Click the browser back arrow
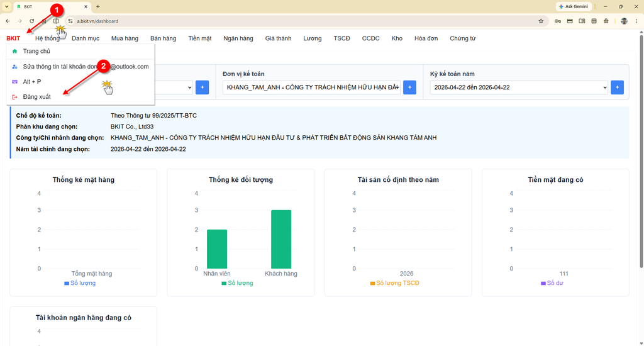 click(x=8, y=21)
